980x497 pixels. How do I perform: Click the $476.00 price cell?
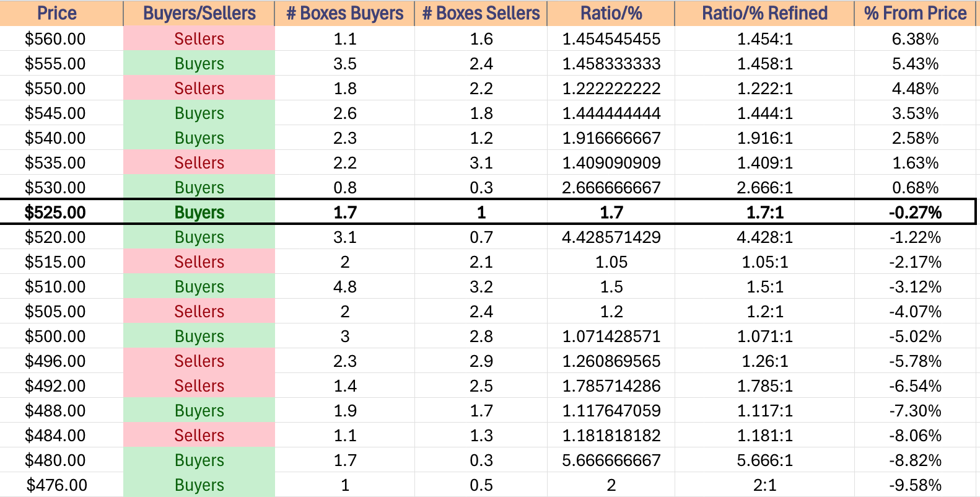(56, 485)
